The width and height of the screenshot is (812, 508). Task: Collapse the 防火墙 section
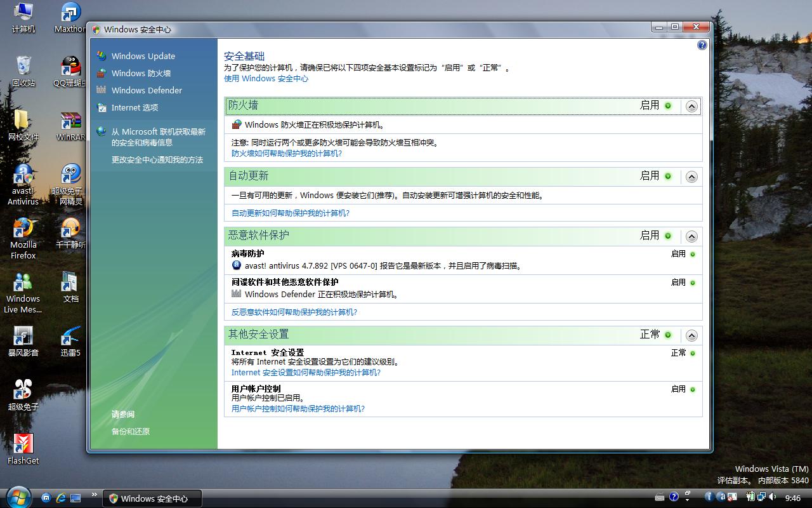point(691,106)
